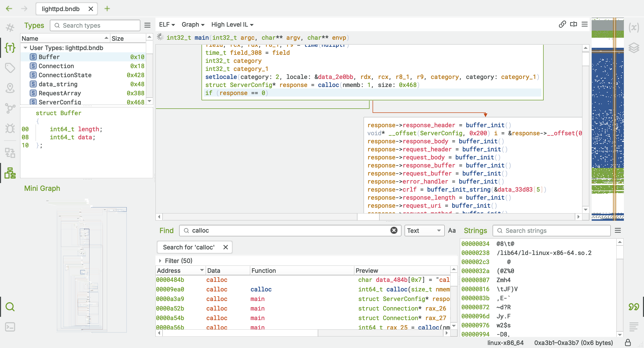Open the Text search type dropdown

pyautogui.click(x=424, y=231)
